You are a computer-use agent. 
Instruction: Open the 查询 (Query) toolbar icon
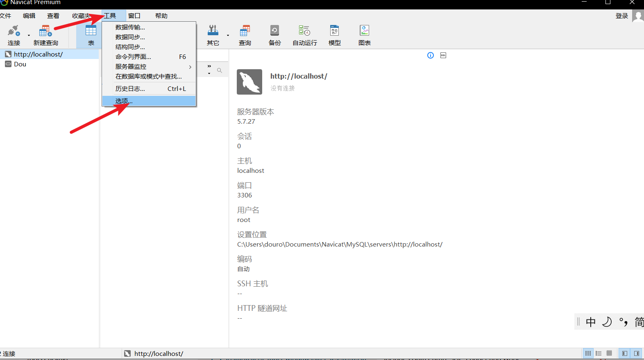point(245,35)
